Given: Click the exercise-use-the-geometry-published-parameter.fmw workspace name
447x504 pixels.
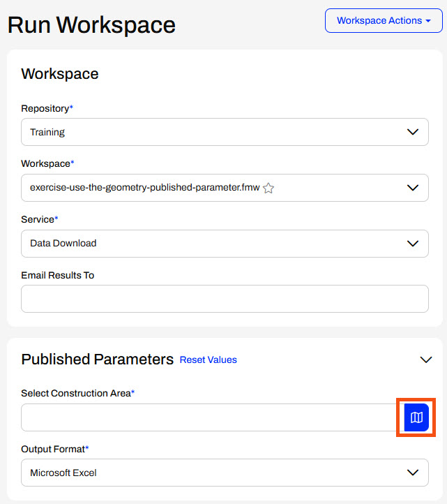Looking at the screenshot, I should [x=145, y=188].
